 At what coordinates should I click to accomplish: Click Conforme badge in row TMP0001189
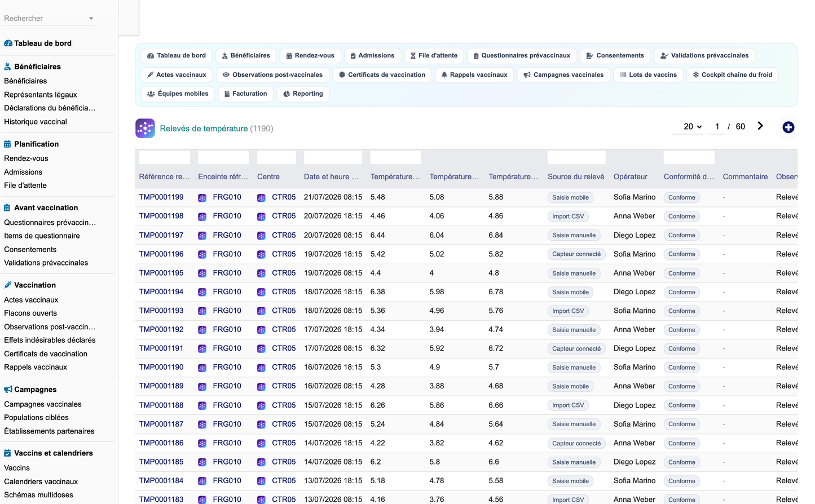682,387
